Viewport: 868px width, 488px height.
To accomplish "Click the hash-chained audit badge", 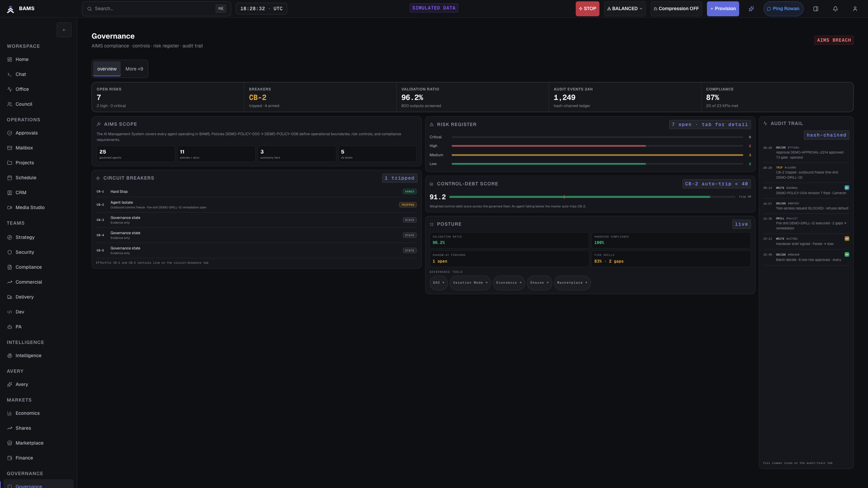I will [826, 135].
